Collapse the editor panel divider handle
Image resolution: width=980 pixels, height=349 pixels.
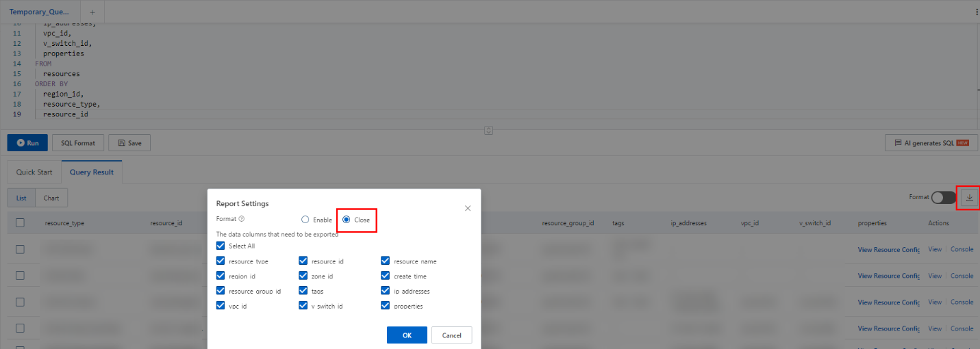[x=489, y=129]
